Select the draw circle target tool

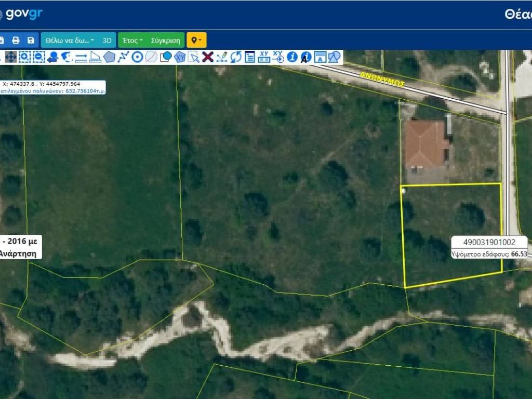[x=137, y=57]
